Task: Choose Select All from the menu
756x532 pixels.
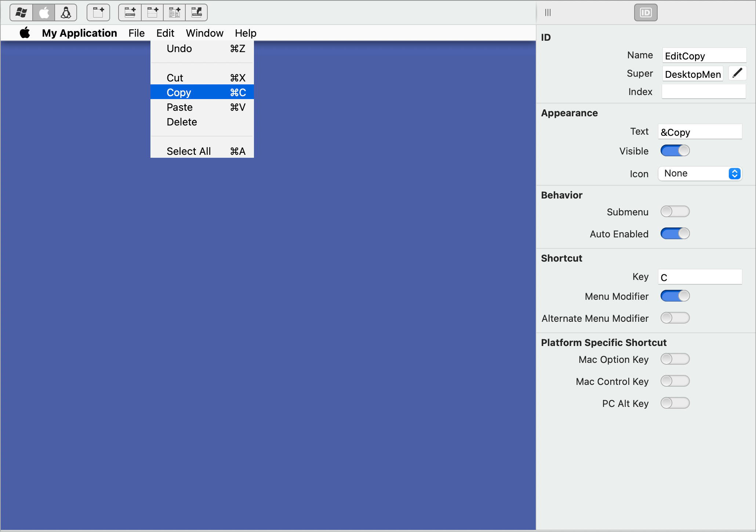Action: [189, 151]
